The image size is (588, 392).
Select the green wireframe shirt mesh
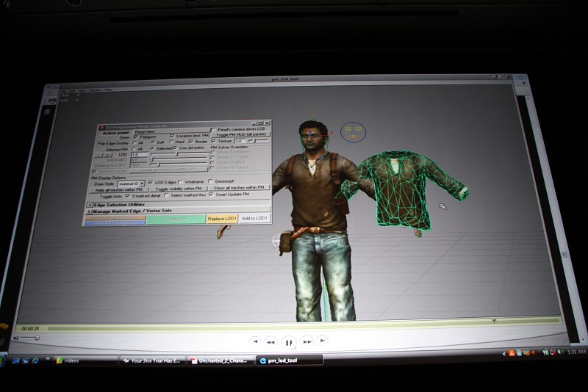point(403,189)
